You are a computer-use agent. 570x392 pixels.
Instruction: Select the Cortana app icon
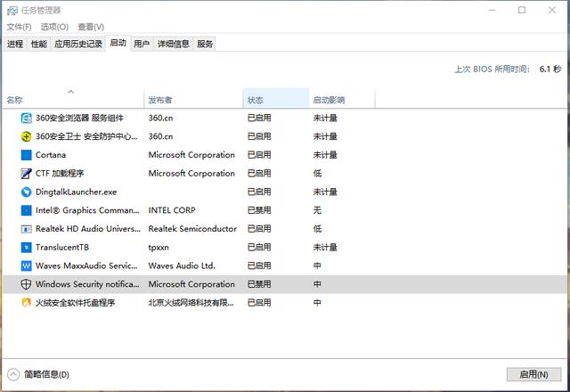(x=27, y=155)
